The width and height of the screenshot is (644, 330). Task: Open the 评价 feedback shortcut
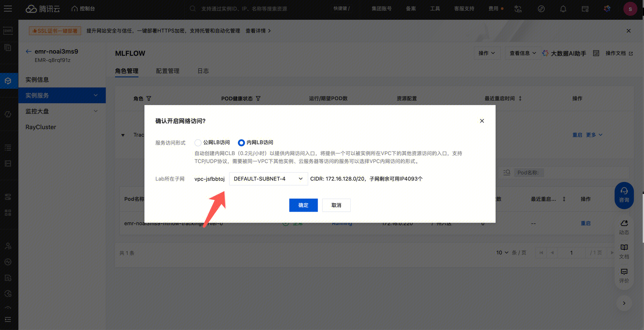coord(624,276)
